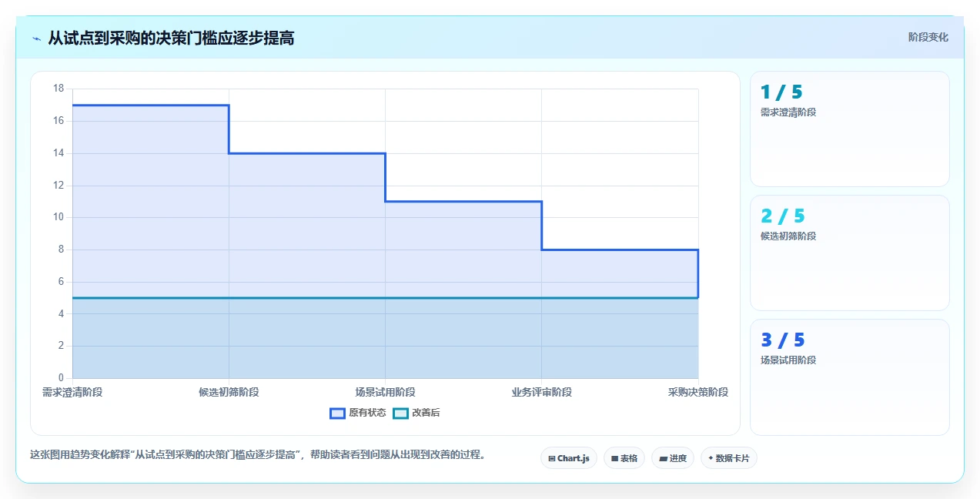Click the 候选初筛阶段 x-axis label

coord(229,392)
